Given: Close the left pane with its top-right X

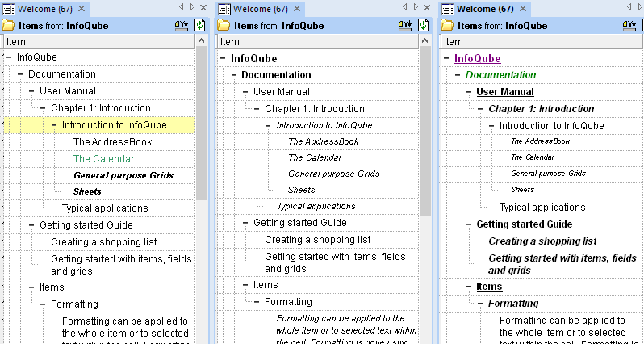Looking at the screenshot, I should (x=203, y=7).
